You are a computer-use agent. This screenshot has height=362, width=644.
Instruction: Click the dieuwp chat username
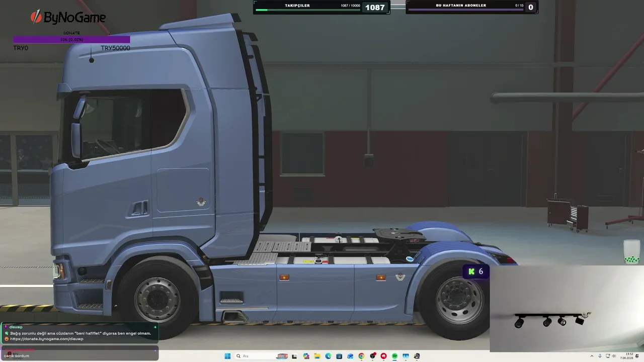point(16,327)
